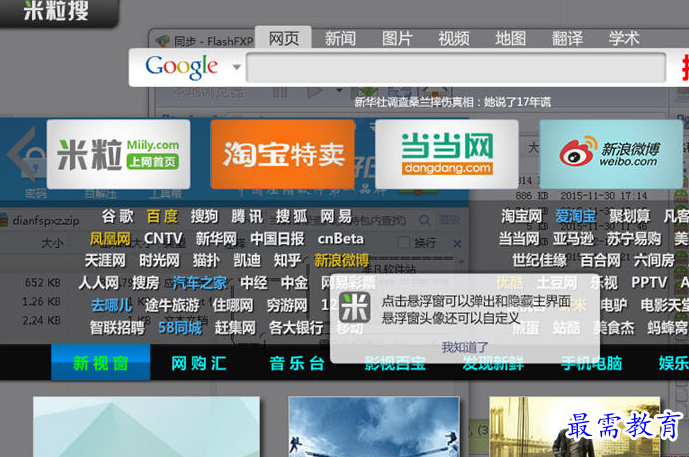The image size is (689, 457).
Task: Open the 汽车之家 link
Action: click(x=199, y=283)
